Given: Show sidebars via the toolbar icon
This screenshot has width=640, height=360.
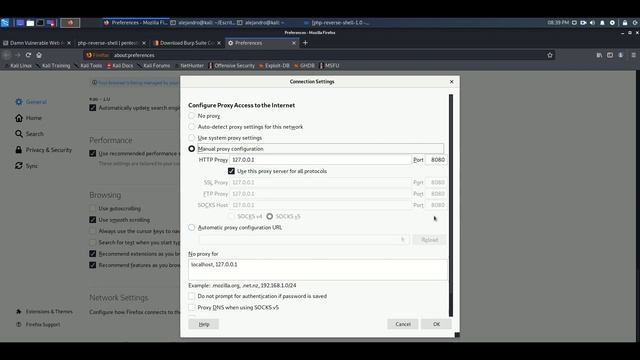Looking at the screenshot, I should coord(610,55).
